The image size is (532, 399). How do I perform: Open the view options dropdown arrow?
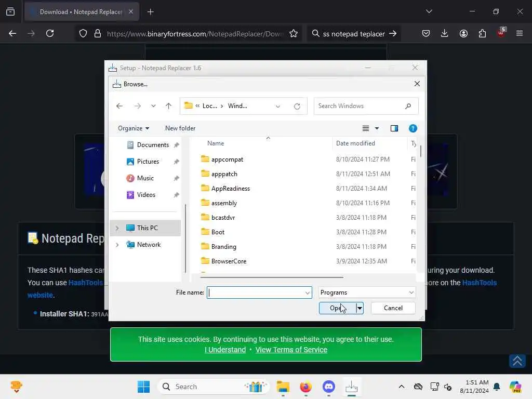point(377,128)
